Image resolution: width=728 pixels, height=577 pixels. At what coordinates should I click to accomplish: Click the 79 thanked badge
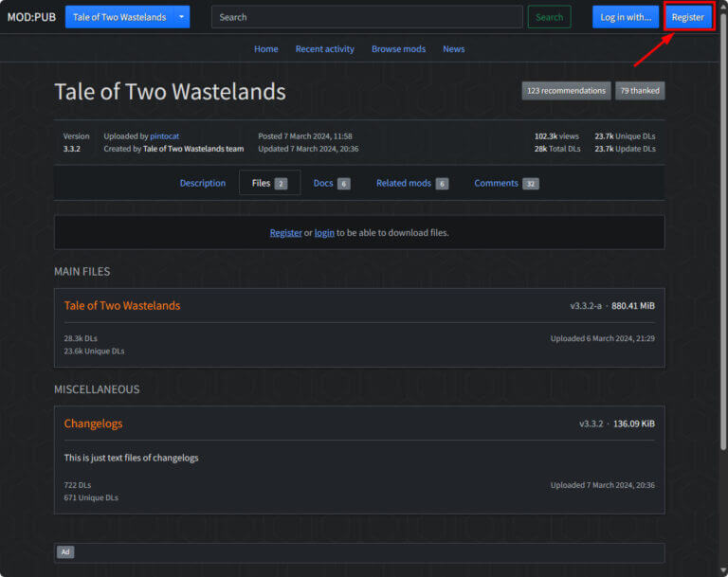(x=640, y=91)
